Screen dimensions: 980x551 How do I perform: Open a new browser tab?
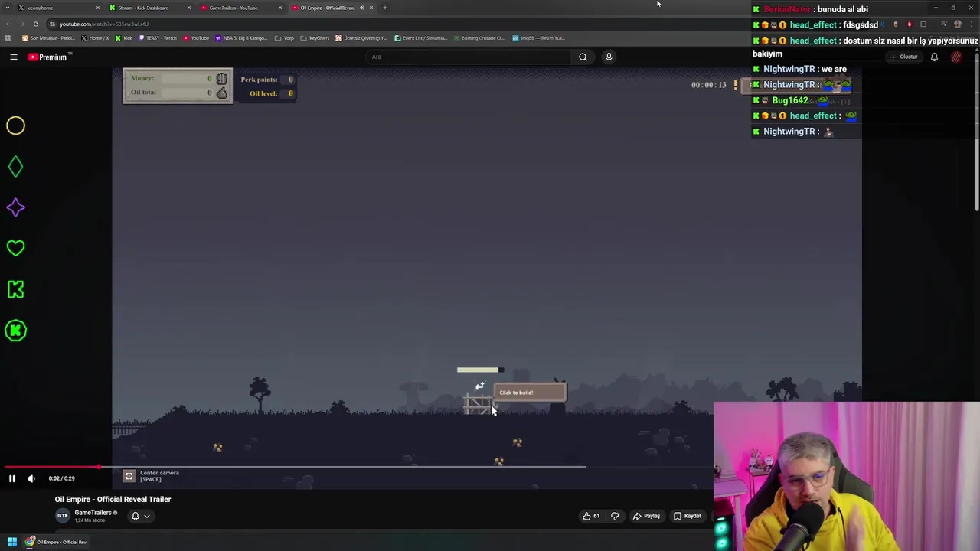coord(385,8)
